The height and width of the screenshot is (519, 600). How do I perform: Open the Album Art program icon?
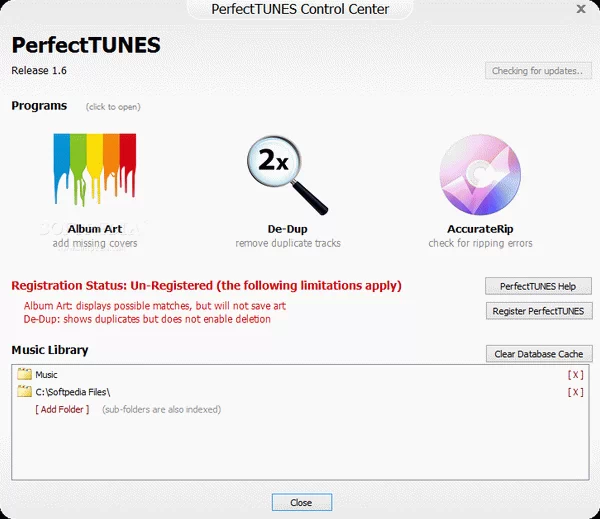[95, 170]
